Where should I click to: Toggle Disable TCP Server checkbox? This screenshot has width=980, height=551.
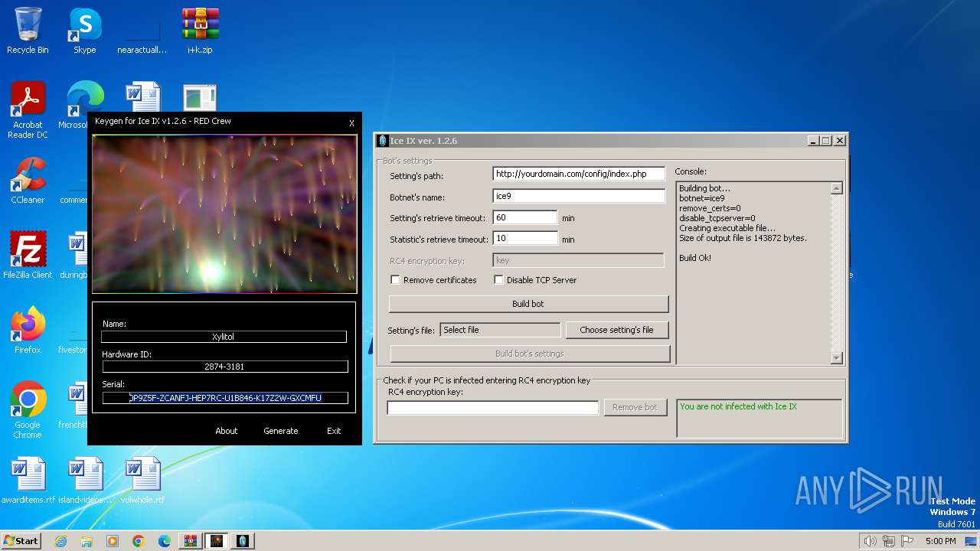[498, 280]
